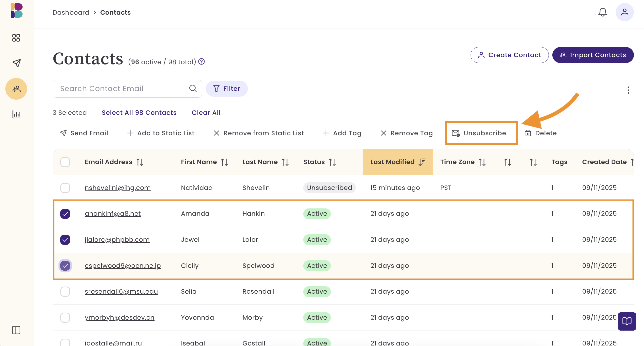Image resolution: width=644 pixels, height=346 pixels.
Task: Click the search magnifier icon
Action: click(193, 89)
